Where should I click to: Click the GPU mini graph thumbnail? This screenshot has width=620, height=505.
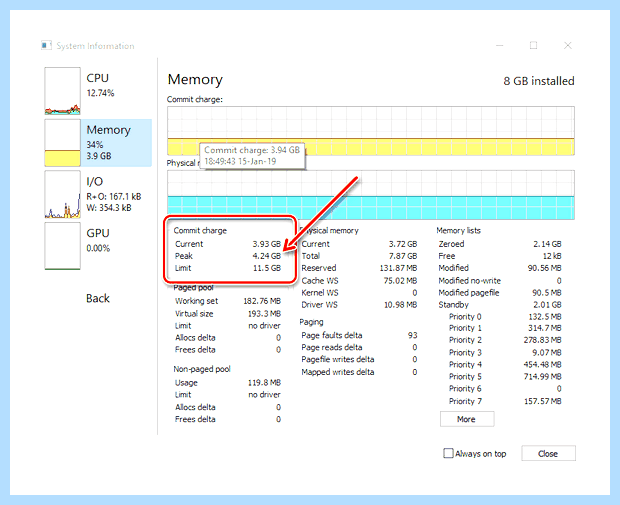62,246
